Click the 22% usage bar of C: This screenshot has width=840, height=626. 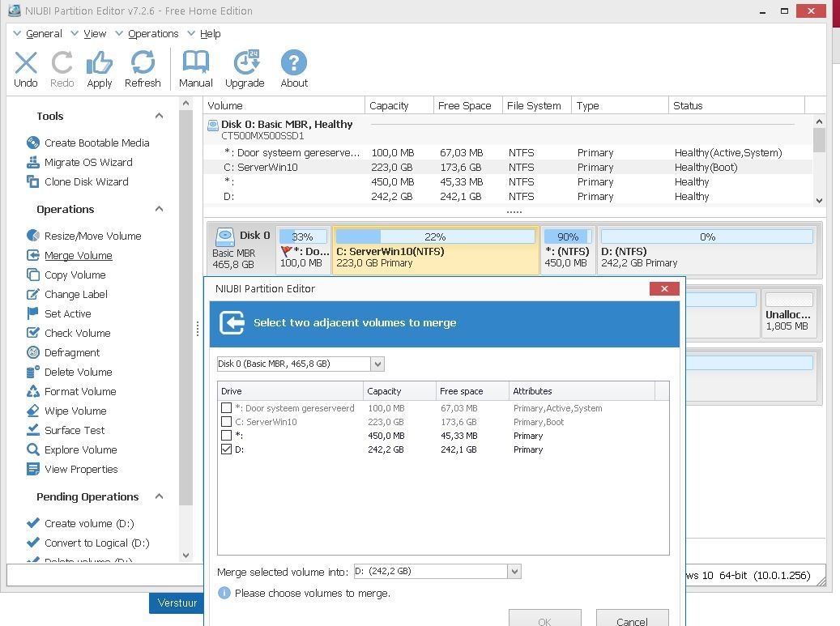pos(436,236)
